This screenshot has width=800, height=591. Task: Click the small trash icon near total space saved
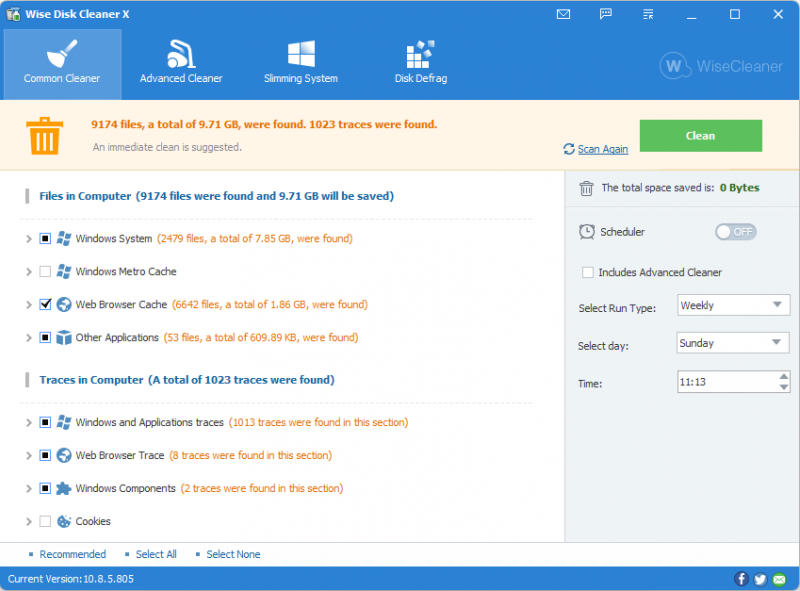coord(586,188)
